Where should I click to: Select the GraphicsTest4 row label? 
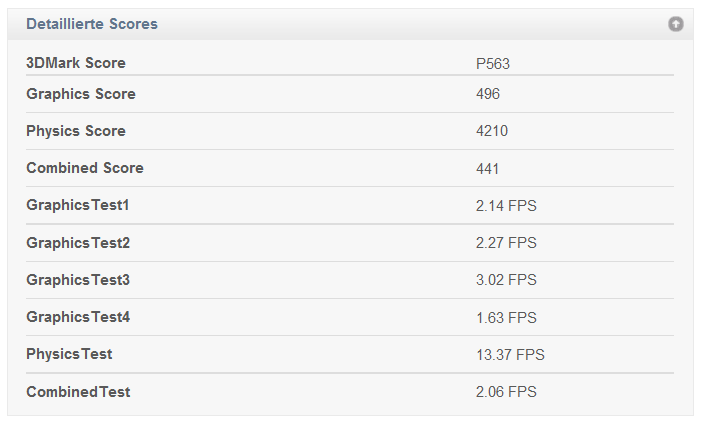tap(78, 317)
